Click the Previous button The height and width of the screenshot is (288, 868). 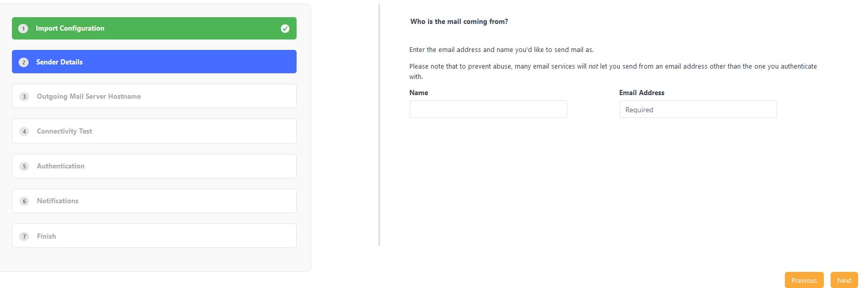pos(804,280)
